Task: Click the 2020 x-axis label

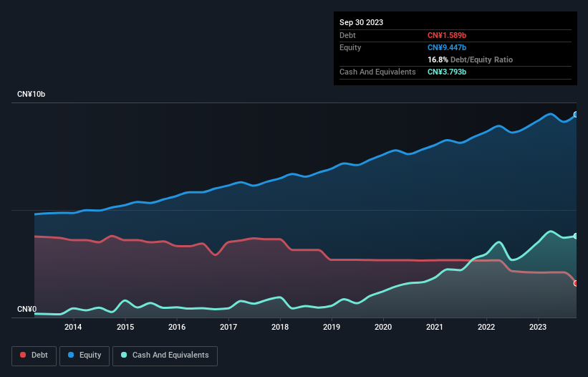Action: click(383, 327)
